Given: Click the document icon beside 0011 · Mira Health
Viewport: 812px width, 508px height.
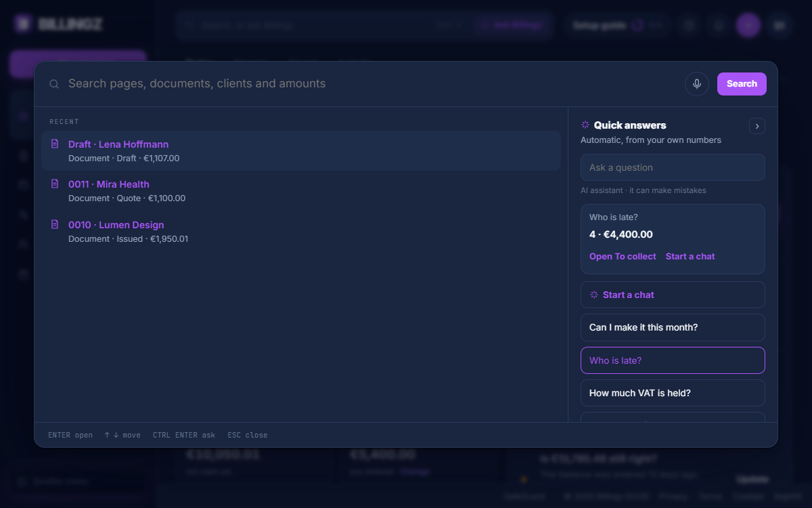Looking at the screenshot, I should [x=55, y=184].
